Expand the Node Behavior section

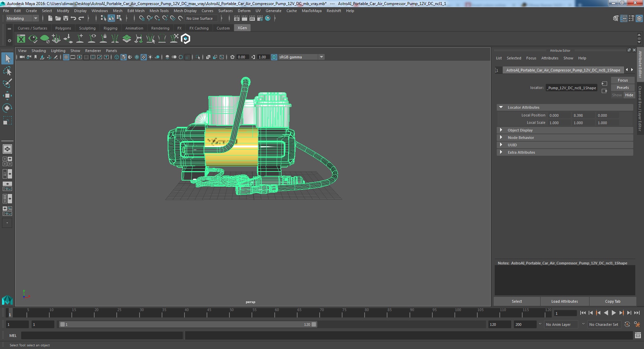565,138
